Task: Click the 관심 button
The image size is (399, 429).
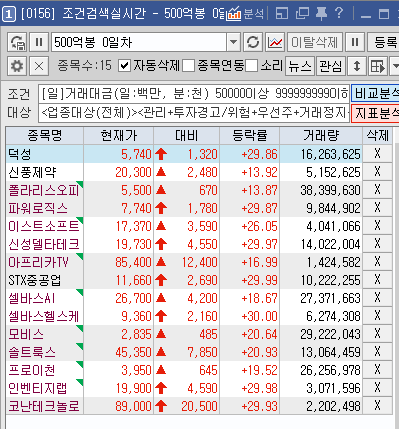Action: [x=330, y=66]
